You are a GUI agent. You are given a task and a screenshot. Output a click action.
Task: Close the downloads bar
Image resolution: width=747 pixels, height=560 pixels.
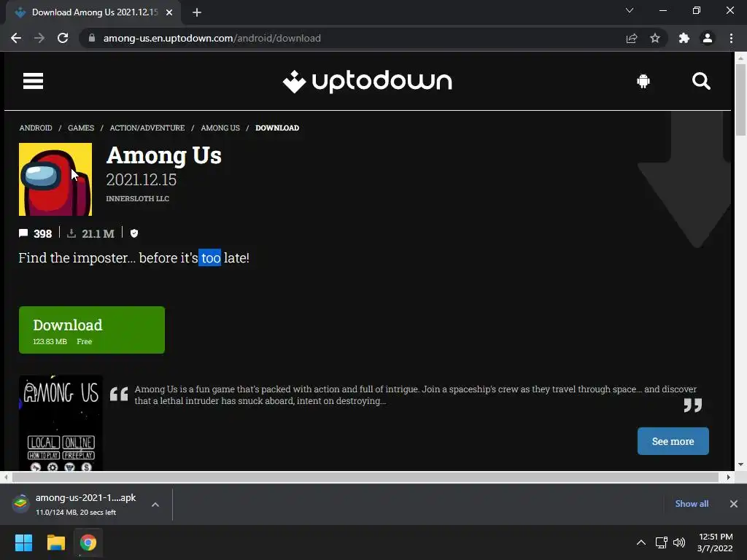734,504
